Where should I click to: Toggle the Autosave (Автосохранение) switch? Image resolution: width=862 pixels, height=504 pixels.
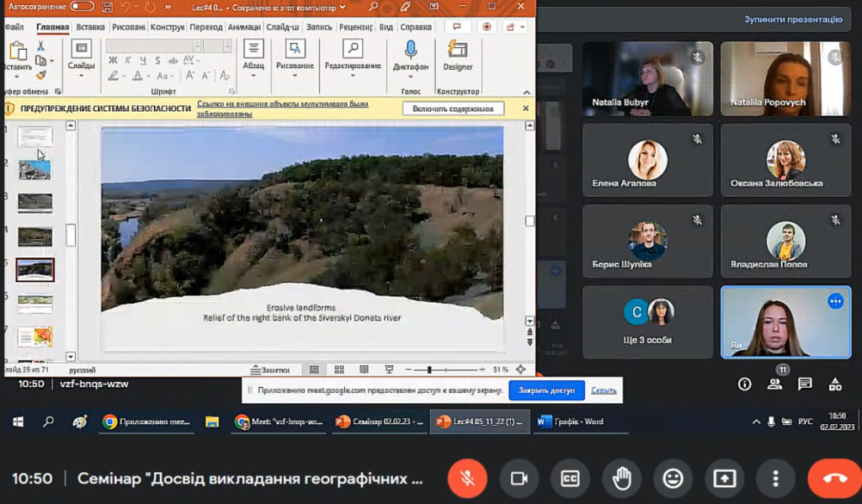tap(82, 7)
